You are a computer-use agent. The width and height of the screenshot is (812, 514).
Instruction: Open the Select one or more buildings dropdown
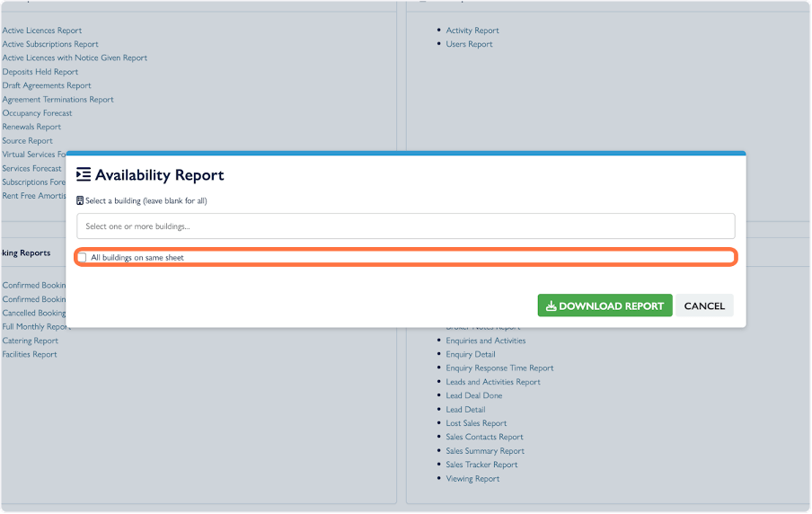click(405, 226)
